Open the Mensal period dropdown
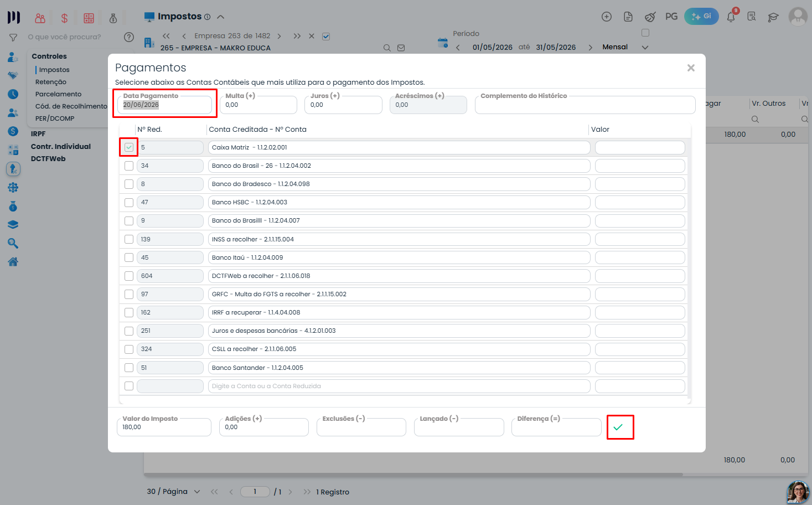Image resolution: width=812 pixels, height=505 pixels. pyautogui.click(x=645, y=47)
